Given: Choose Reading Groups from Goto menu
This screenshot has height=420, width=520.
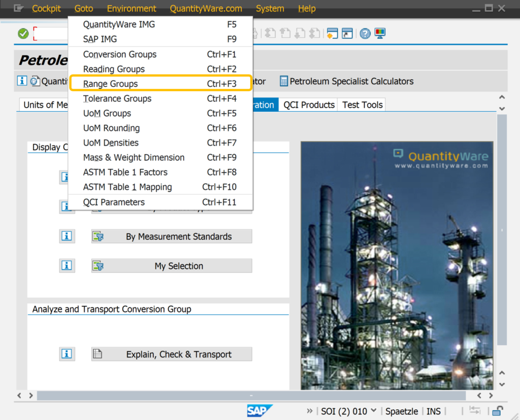Looking at the screenshot, I should click(x=160, y=69).
